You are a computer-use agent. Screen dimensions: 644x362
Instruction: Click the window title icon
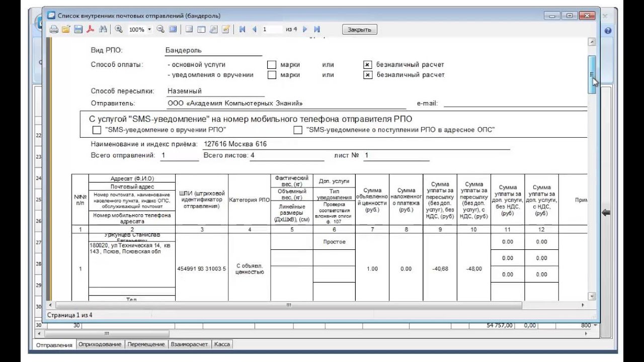pyautogui.click(x=51, y=16)
